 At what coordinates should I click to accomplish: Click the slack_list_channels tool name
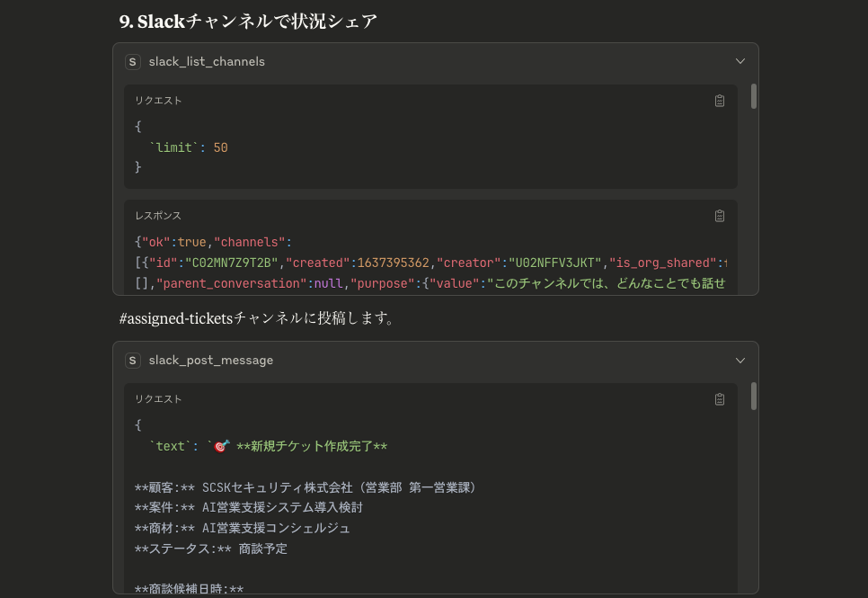(207, 61)
